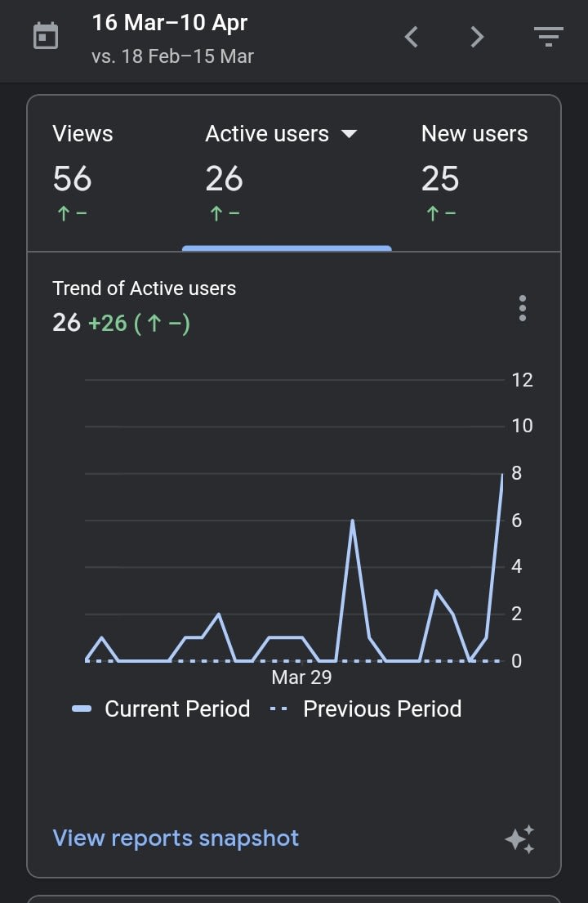Image resolution: width=588 pixels, height=903 pixels.
Task: Open the filter options icon
Action: pos(548,37)
